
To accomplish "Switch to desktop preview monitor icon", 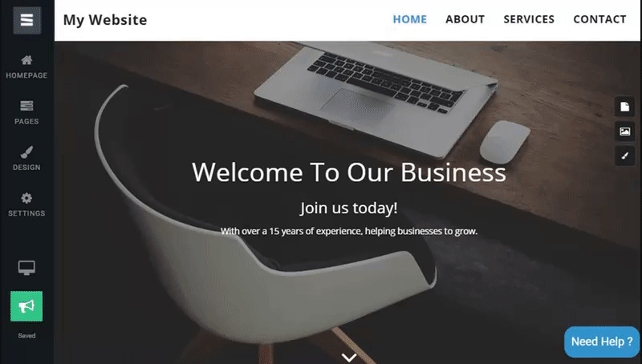I will tap(26, 268).
